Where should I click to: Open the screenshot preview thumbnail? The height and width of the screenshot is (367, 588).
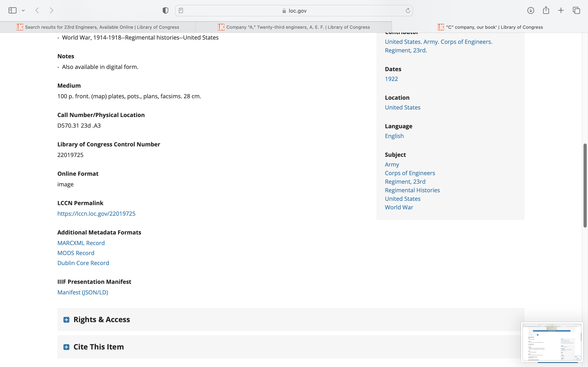click(551, 342)
